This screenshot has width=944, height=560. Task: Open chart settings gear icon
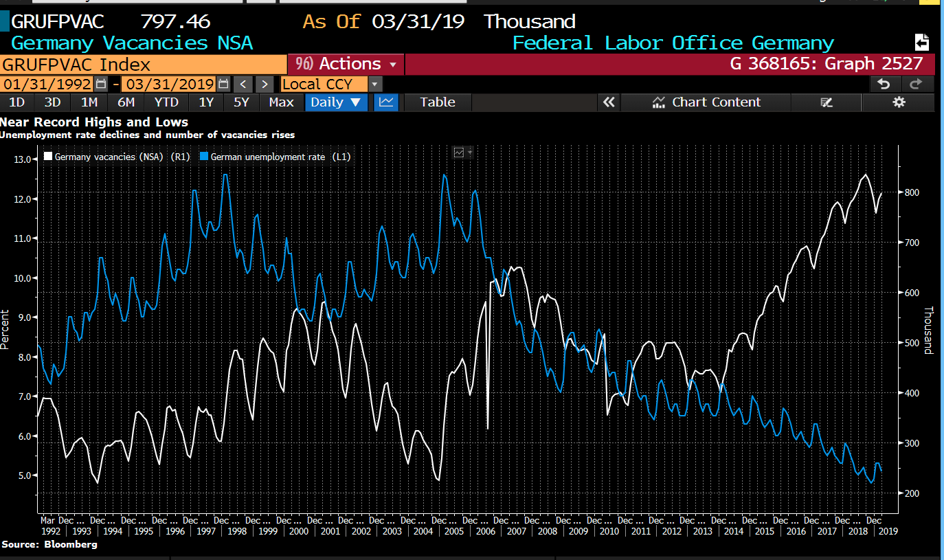click(899, 102)
